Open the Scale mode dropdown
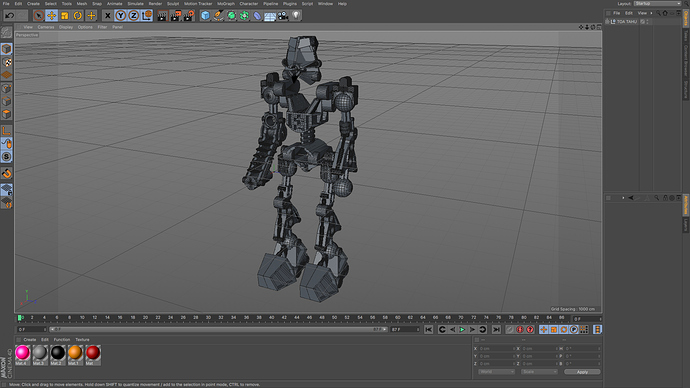Viewport: 690px width, 388px height. click(539, 372)
